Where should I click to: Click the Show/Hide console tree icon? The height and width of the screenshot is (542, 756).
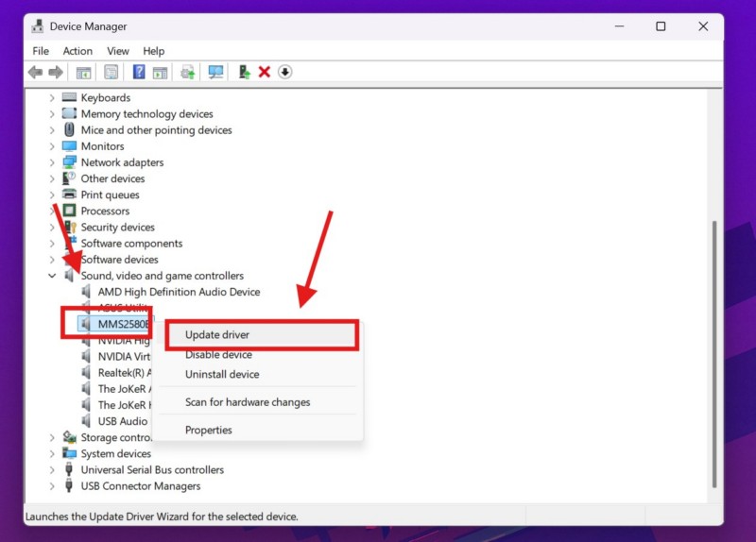[x=84, y=73]
